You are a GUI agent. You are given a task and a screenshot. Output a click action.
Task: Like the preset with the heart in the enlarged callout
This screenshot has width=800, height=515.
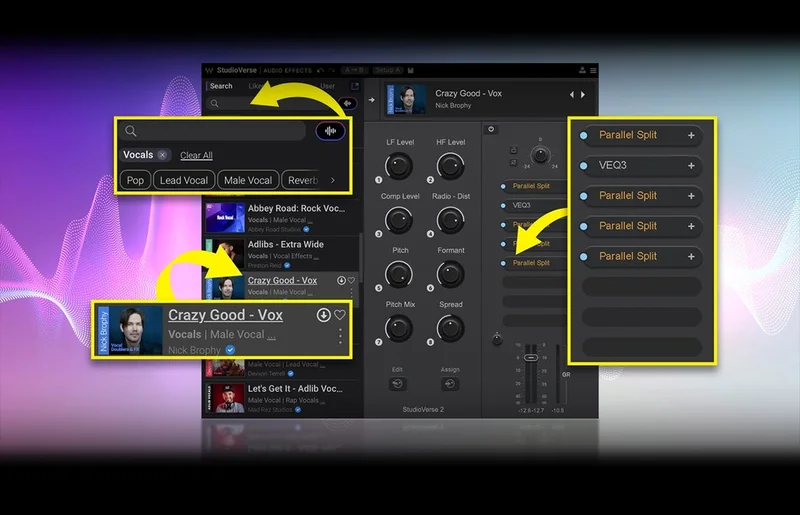click(340, 315)
